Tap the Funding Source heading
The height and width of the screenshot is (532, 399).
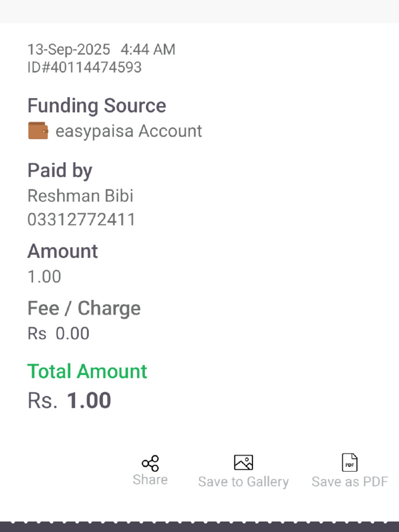(97, 105)
